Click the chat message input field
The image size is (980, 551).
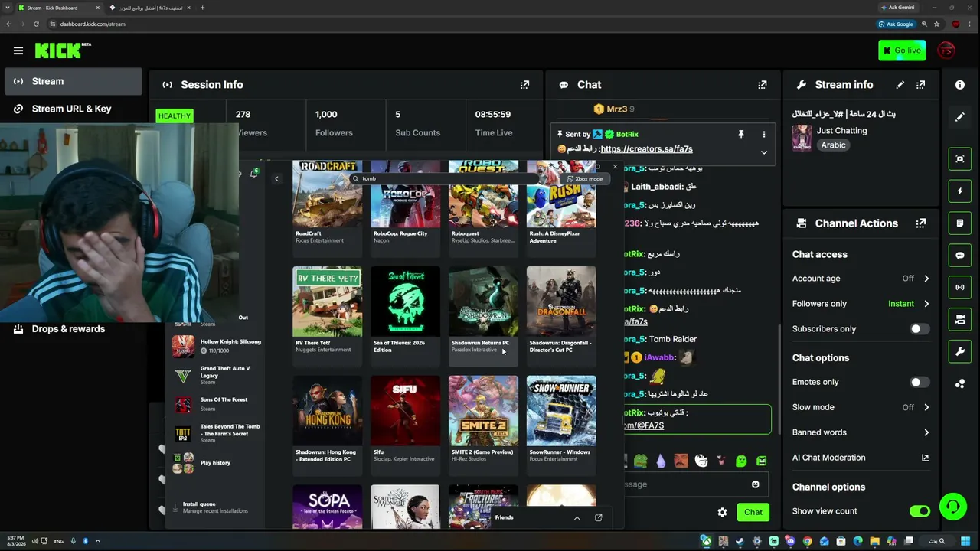(x=693, y=484)
